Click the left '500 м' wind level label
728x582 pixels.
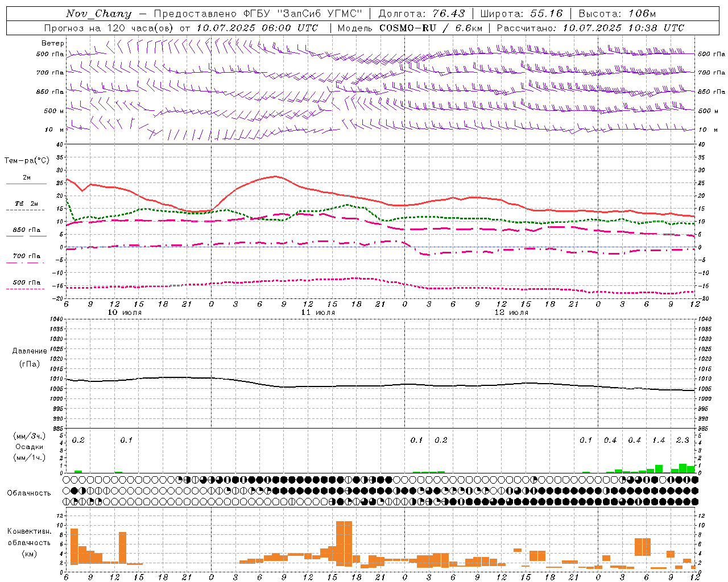click(x=54, y=111)
